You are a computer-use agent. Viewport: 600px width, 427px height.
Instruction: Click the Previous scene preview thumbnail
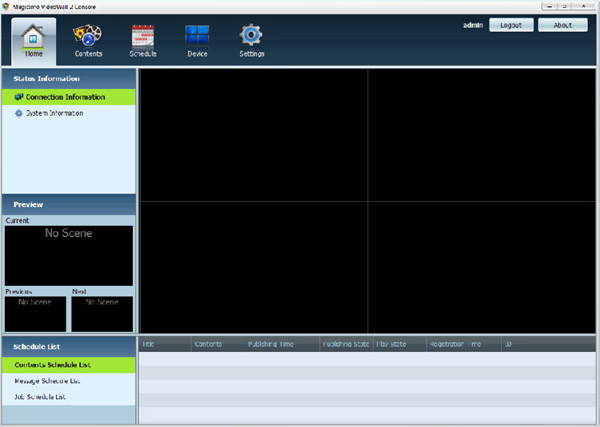click(x=34, y=313)
